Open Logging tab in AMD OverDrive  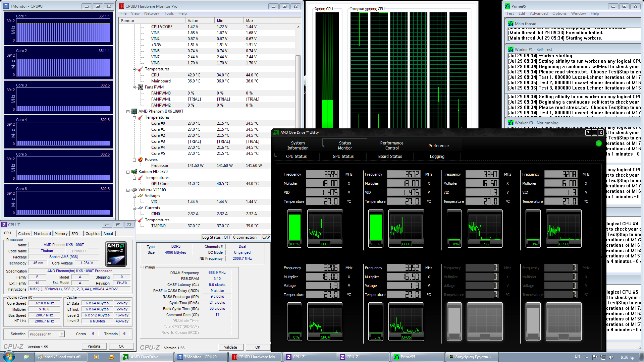(x=437, y=157)
